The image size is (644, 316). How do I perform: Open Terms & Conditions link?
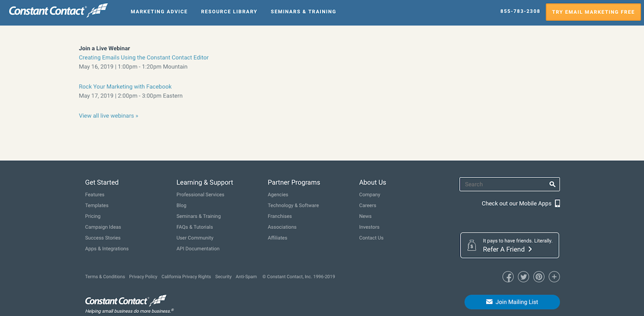tap(105, 277)
